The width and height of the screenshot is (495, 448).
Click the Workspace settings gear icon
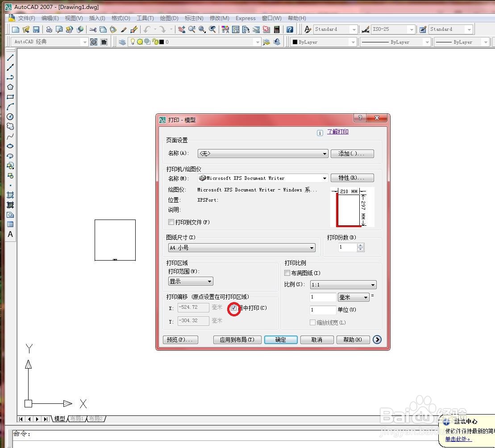point(94,42)
